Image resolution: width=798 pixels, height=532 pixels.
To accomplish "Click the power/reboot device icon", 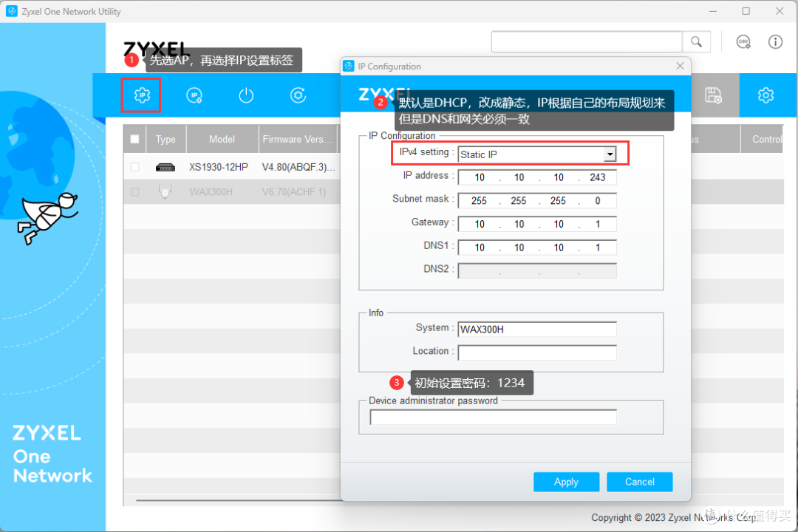I will point(245,95).
